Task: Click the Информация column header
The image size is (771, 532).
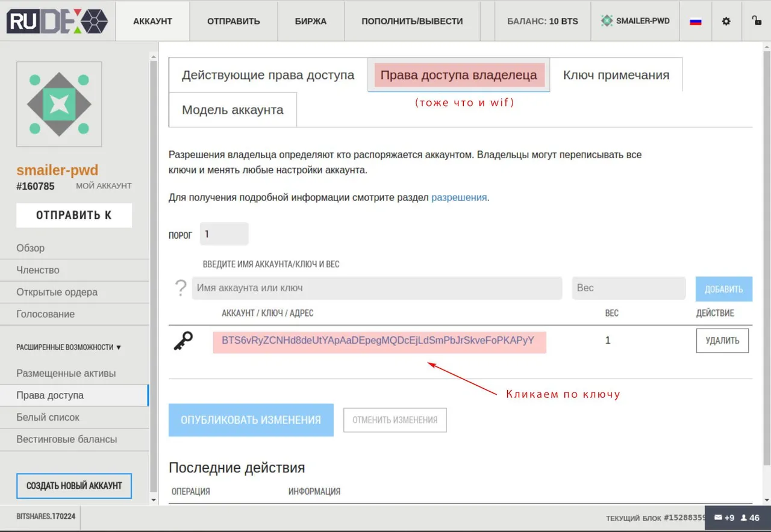Action: pos(314,491)
